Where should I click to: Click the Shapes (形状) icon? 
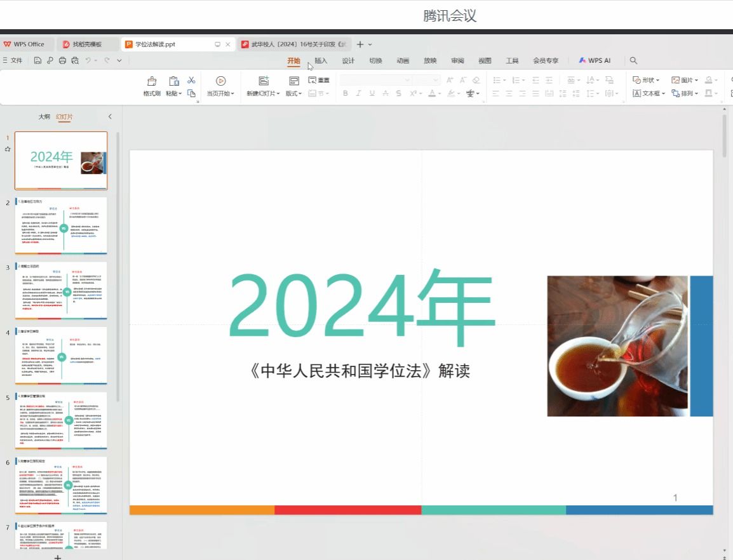[636, 80]
